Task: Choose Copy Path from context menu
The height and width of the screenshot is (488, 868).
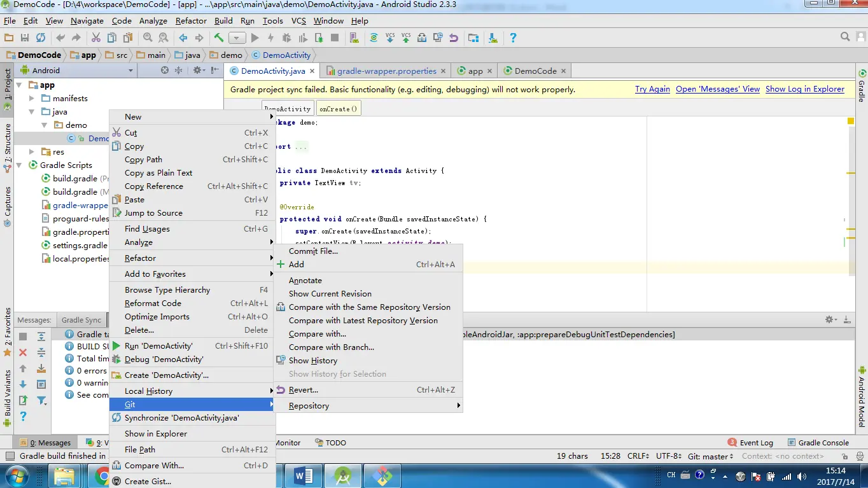Action: 192,160
